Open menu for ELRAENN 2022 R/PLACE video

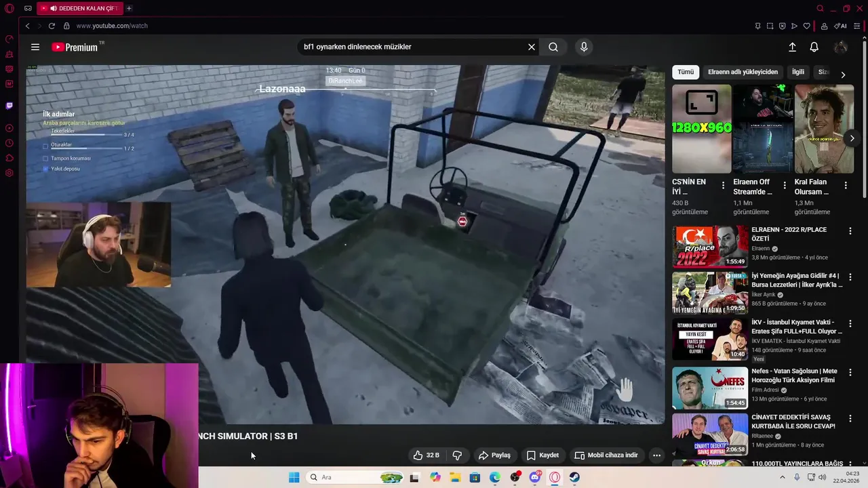tap(850, 230)
